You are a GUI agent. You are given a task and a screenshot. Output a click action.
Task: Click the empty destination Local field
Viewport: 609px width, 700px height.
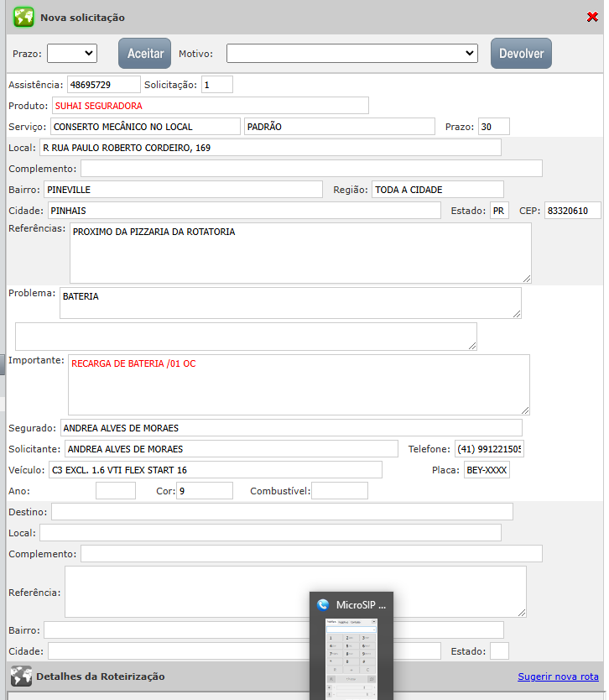click(x=270, y=533)
